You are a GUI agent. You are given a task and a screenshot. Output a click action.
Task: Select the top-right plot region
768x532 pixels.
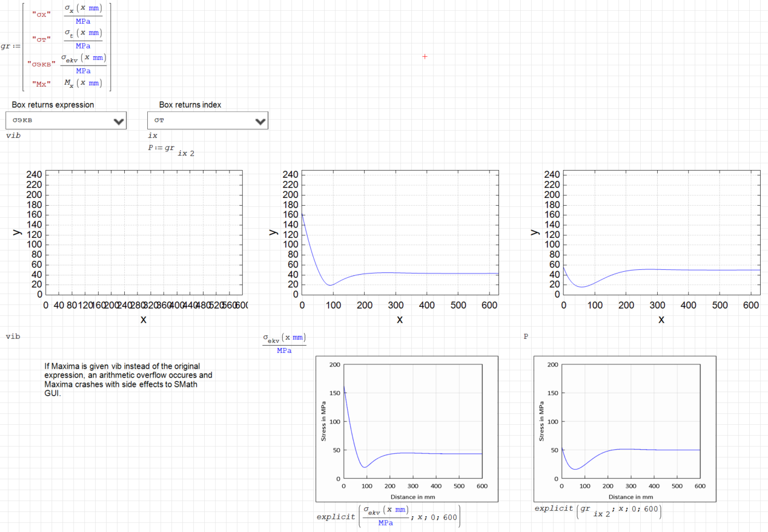click(661, 233)
